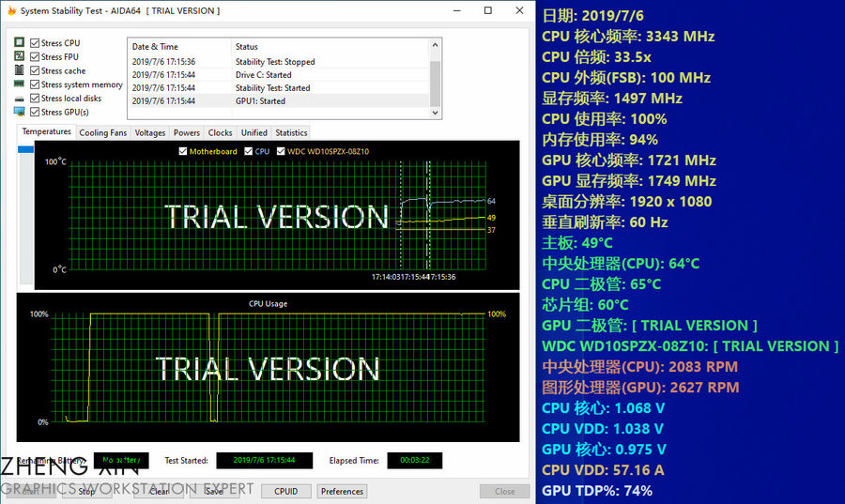Switch to the Statistics tab
Screen dimensions: 845x504
[291, 132]
